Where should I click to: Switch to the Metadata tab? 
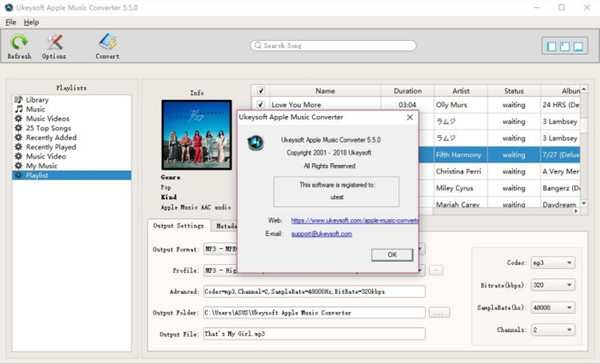(x=225, y=226)
